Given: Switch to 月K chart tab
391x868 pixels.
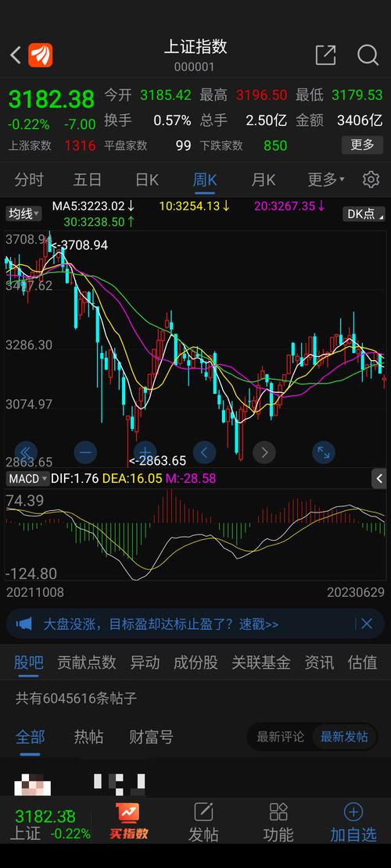Looking at the screenshot, I should [263, 180].
